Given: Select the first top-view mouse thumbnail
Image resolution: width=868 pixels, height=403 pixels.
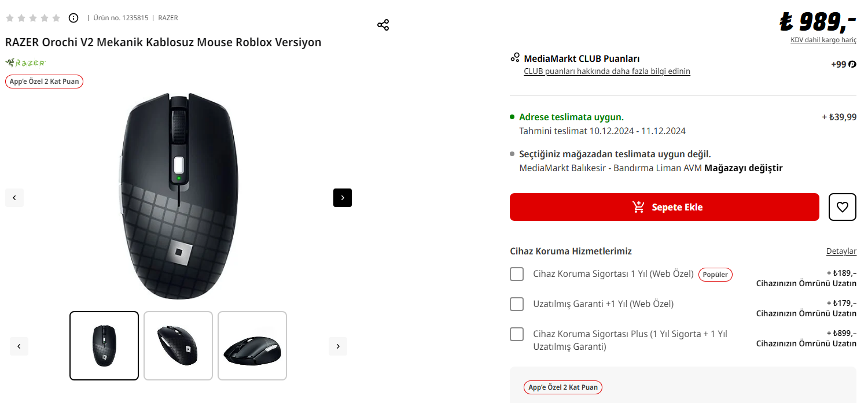Looking at the screenshot, I should click(x=104, y=346).
